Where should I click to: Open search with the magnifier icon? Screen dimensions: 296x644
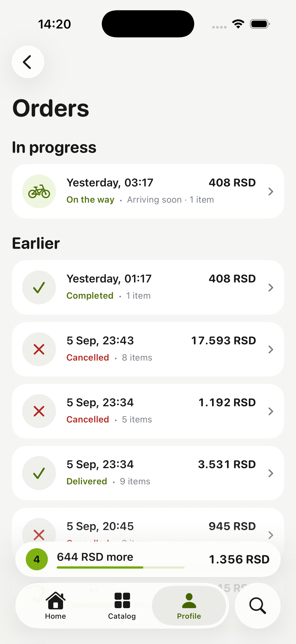tap(257, 605)
